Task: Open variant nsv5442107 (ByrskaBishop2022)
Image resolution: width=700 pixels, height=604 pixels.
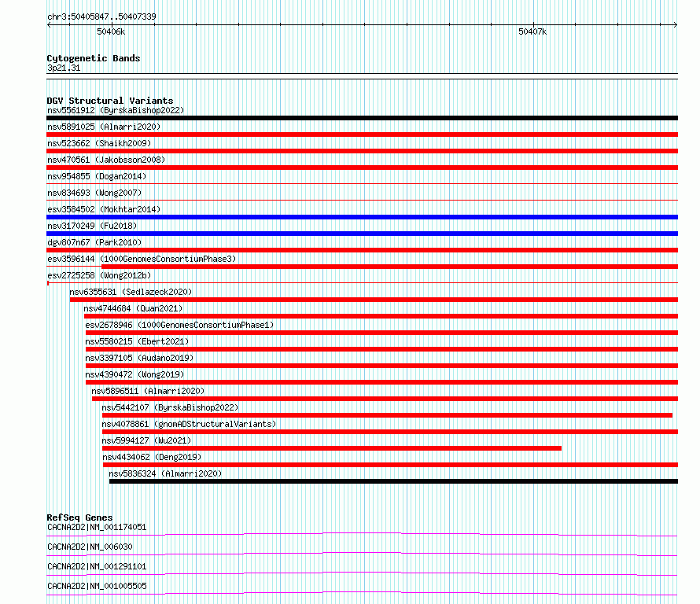Action: coord(170,407)
